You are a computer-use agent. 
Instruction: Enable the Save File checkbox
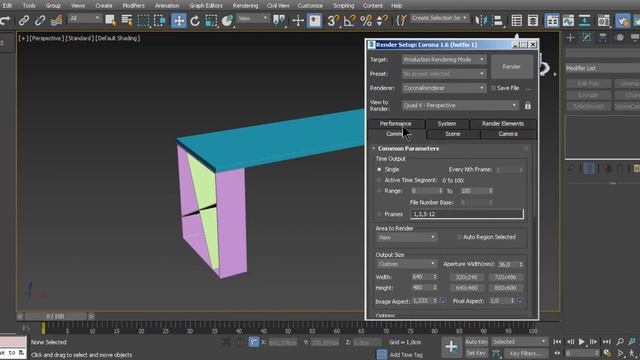493,88
